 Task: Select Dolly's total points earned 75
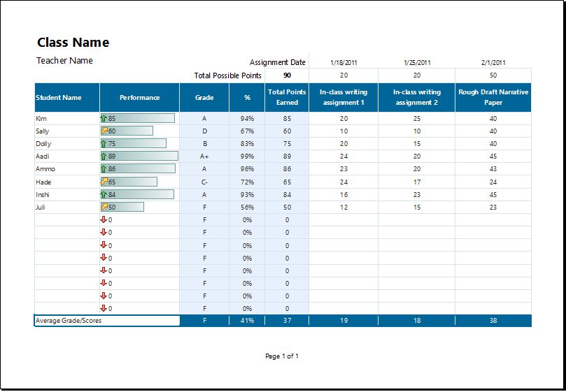point(287,143)
